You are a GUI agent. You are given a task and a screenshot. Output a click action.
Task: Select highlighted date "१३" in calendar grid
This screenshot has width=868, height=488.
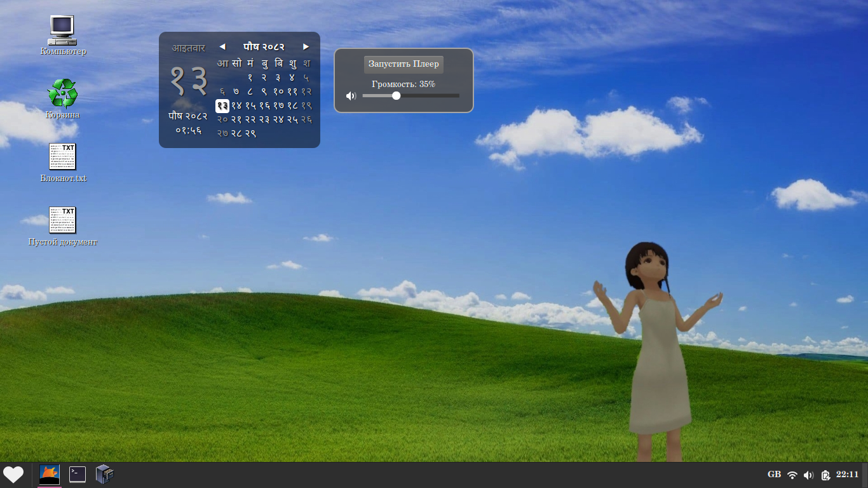pyautogui.click(x=222, y=105)
